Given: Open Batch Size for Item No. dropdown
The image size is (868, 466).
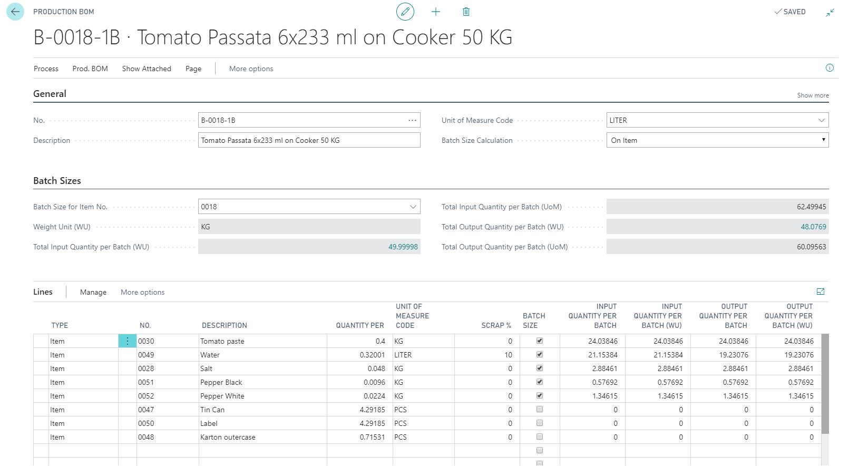Looking at the screenshot, I should tap(413, 207).
